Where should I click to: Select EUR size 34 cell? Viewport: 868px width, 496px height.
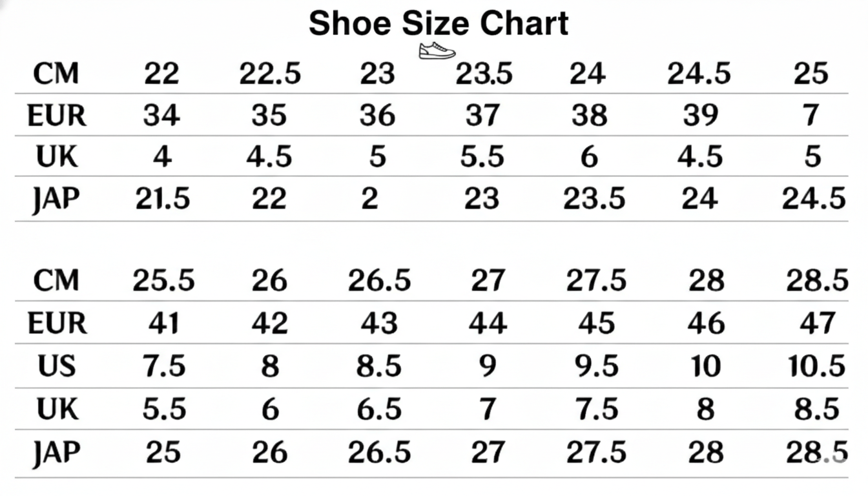161,115
